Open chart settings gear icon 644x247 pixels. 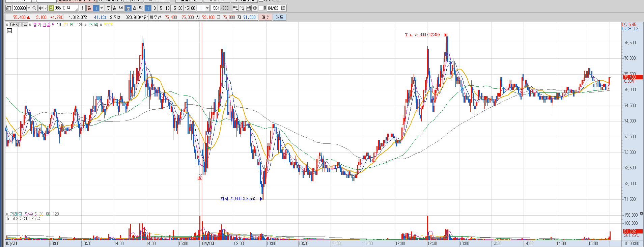point(255,8)
